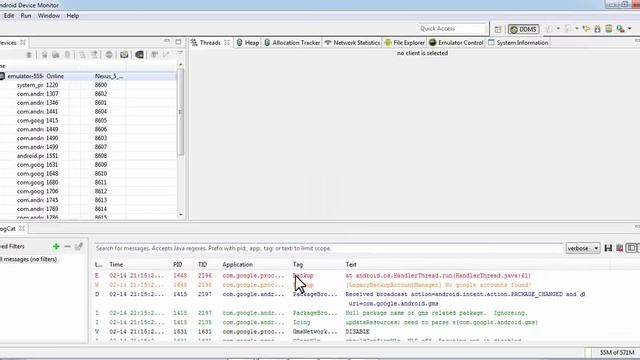The height and width of the screenshot is (360, 640).
Task: Select the android.pr process with PID 1551
Action: 88,156
